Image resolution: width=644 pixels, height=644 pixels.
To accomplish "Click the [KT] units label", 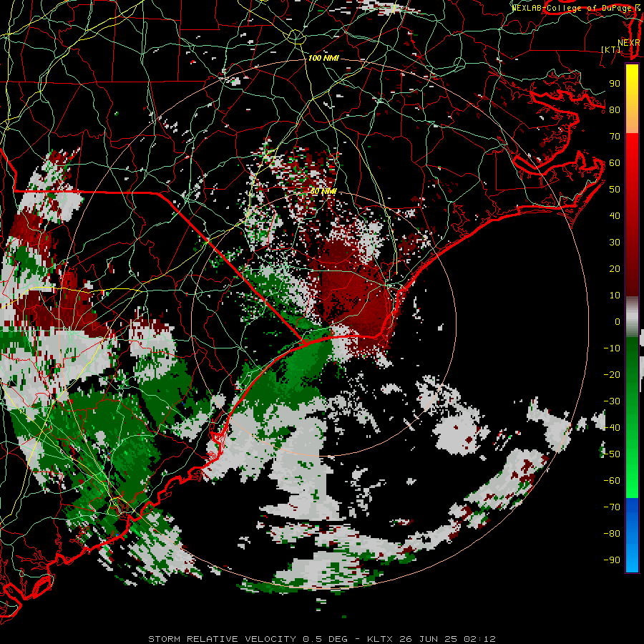I will tap(611, 49).
